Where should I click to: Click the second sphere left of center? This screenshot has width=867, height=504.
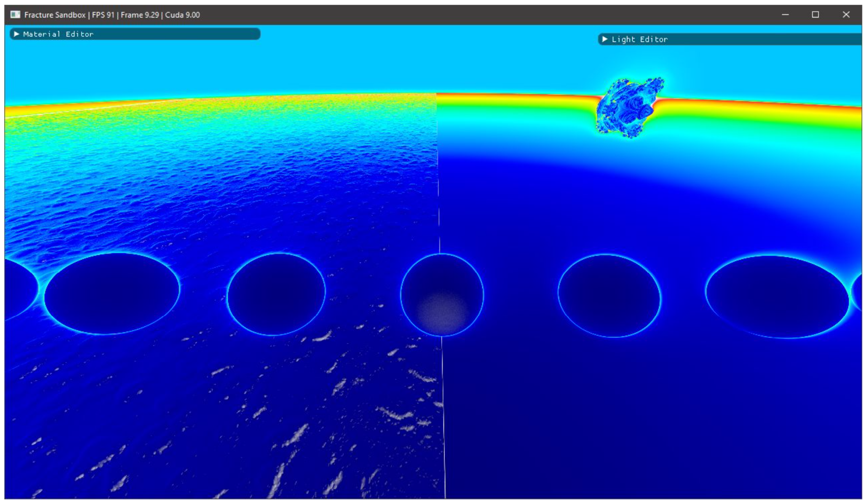click(x=276, y=294)
